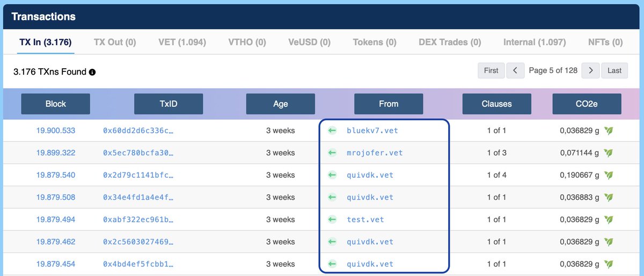Click the 0,071144 g CO2e value

(x=580, y=153)
